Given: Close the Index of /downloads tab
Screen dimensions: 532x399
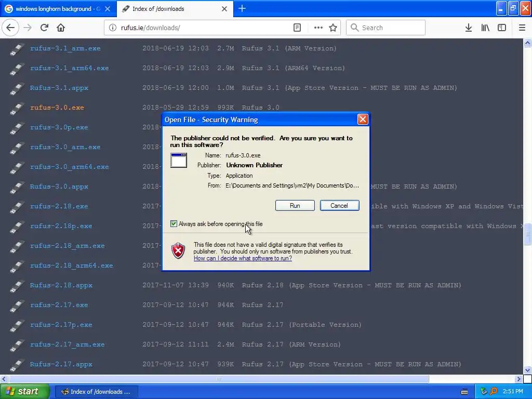Looking at the screenshot, I should pyautogui.click(x=224, y=9).
